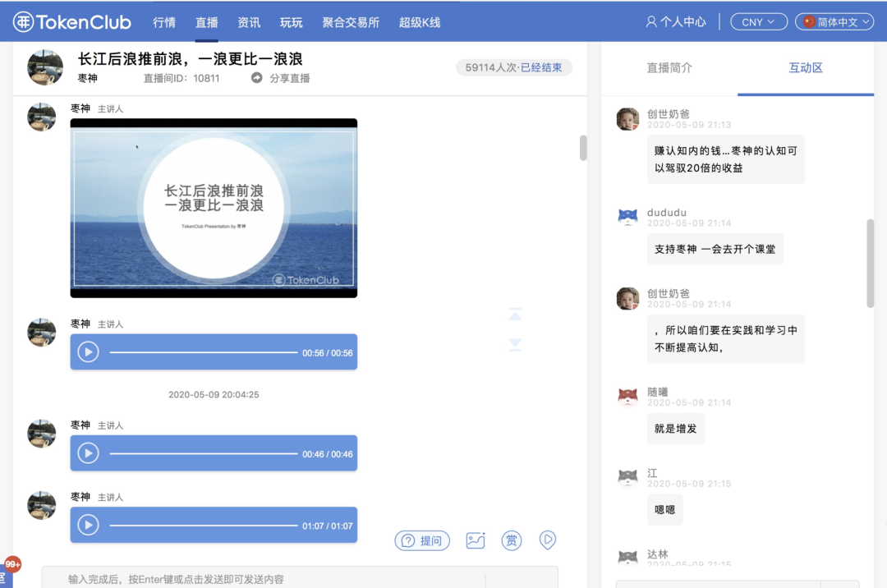Click 枣神 avatar beside 00:46 audio

coord(42,434)
